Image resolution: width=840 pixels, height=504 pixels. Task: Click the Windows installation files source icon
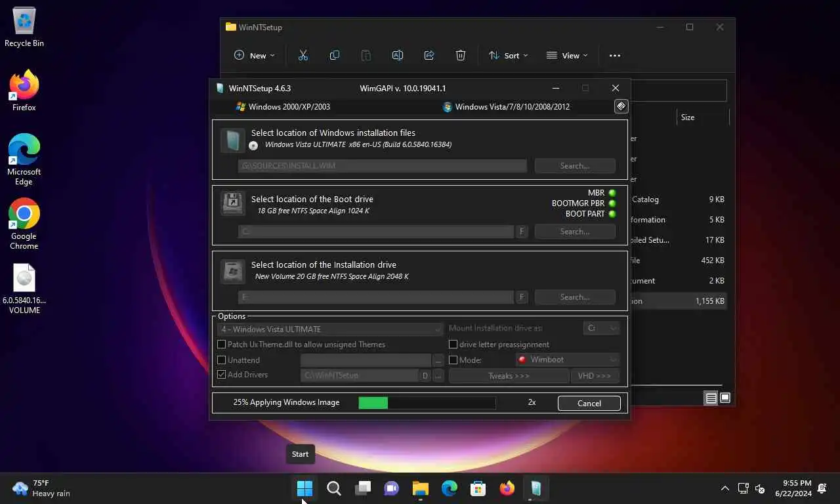[233, 141]
